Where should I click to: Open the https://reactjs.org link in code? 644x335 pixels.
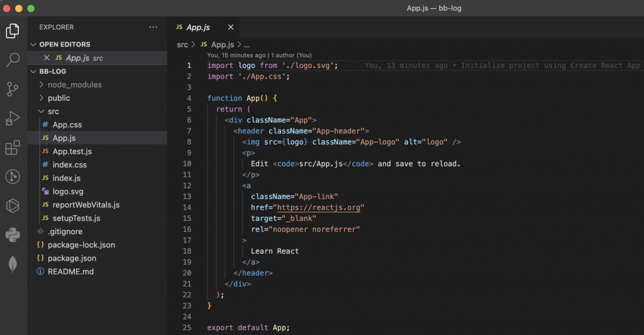tap(319, 208)
